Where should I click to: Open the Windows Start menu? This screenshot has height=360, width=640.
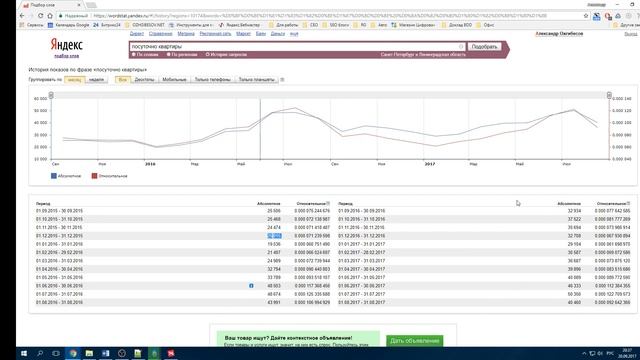24,353
